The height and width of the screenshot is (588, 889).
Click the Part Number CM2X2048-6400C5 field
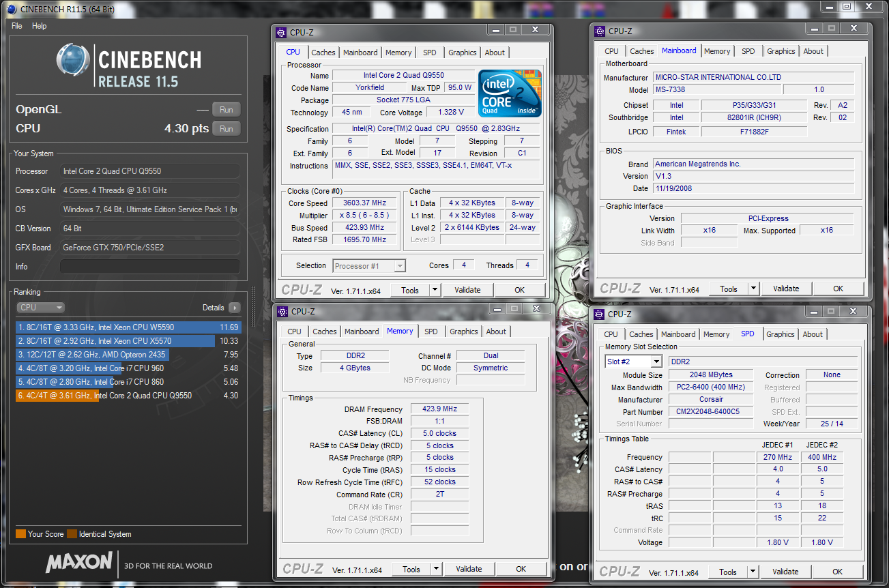[712, 412]
